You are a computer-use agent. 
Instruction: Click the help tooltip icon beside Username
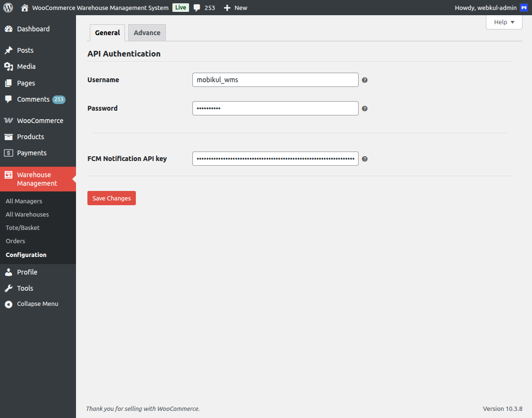click(x=365, y=80)
